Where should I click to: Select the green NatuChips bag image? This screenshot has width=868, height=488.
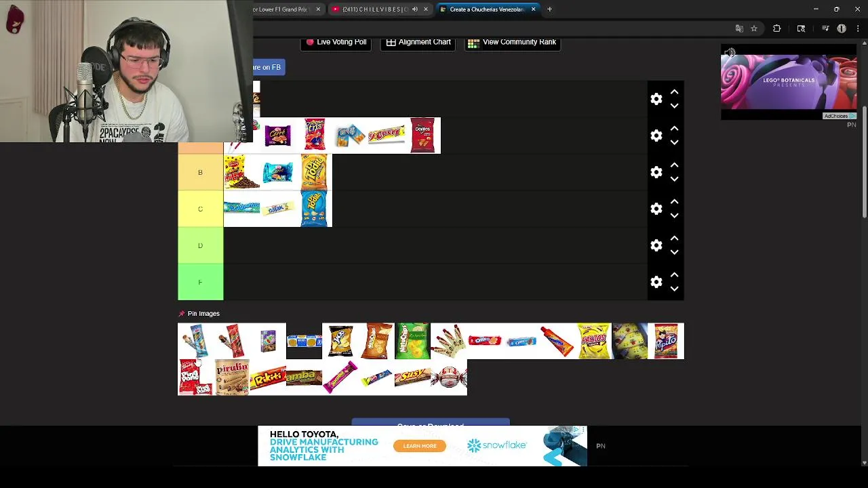click(x=412, y=341)
